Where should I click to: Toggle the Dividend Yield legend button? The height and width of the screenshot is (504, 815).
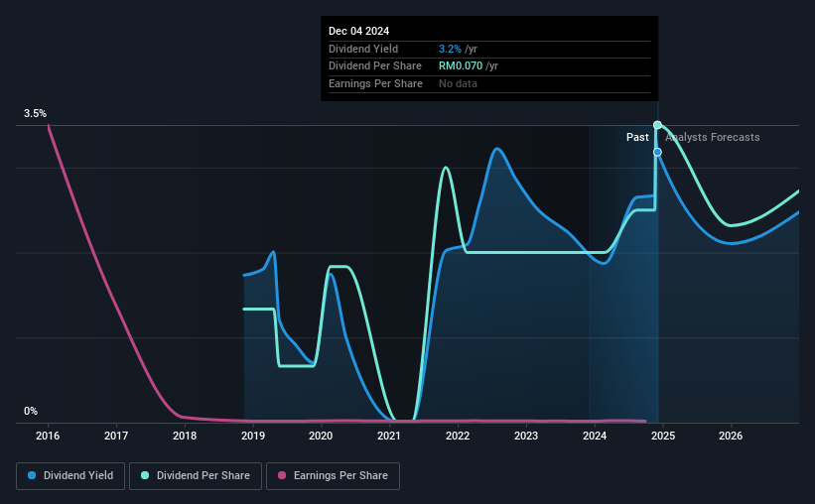(70, 476)
